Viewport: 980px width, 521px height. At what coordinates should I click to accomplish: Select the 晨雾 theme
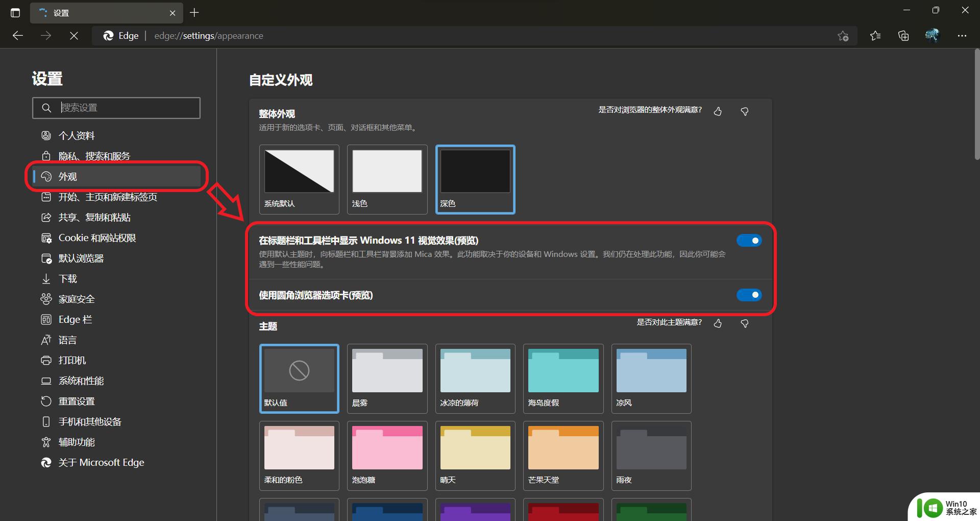coord(387,378)
